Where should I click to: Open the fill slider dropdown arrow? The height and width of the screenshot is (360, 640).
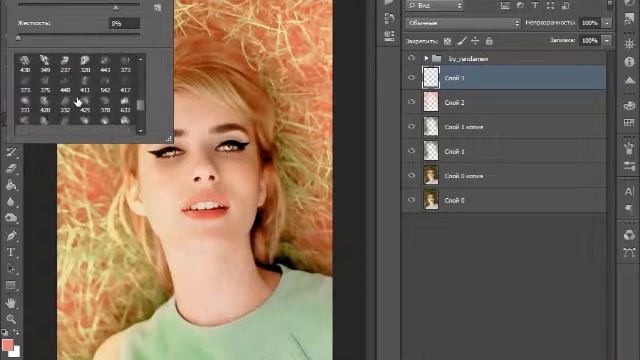tap(607, 40)
